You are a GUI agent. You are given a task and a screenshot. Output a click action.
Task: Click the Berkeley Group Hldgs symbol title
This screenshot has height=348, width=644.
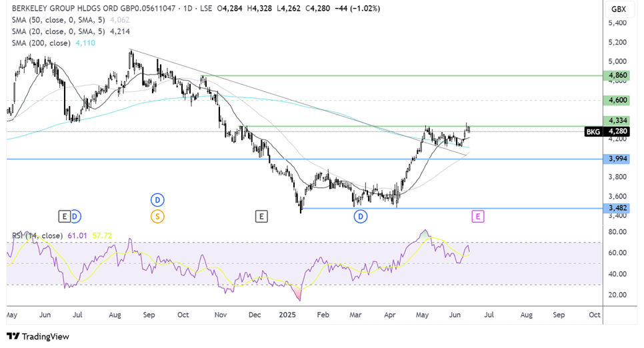click(x=93, y=8)
